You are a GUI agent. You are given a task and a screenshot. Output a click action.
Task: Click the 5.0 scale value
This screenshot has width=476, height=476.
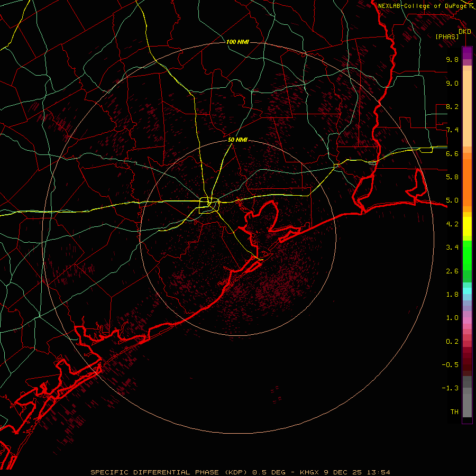tap(452, 200)
